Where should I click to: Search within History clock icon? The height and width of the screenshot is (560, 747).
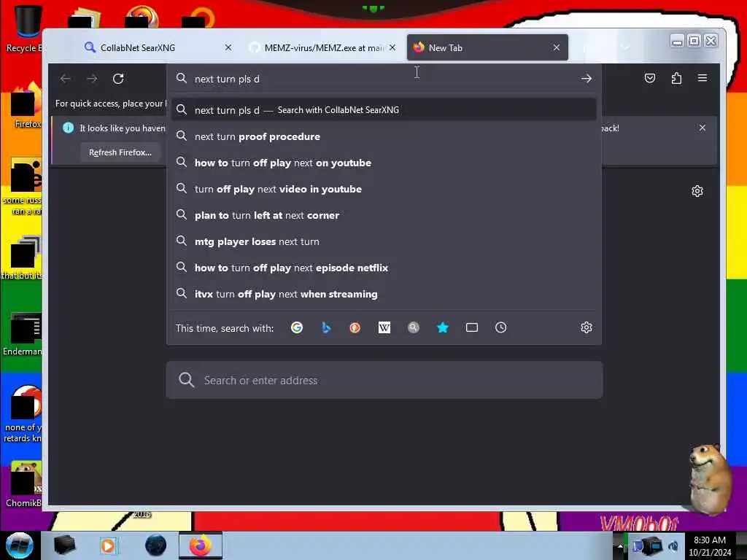point(500,327)
